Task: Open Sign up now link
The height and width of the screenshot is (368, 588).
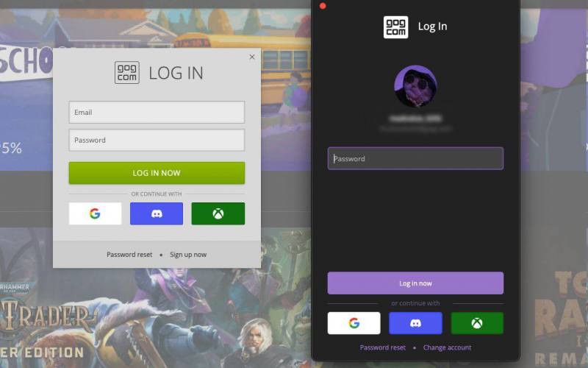Action: point(188,255)
